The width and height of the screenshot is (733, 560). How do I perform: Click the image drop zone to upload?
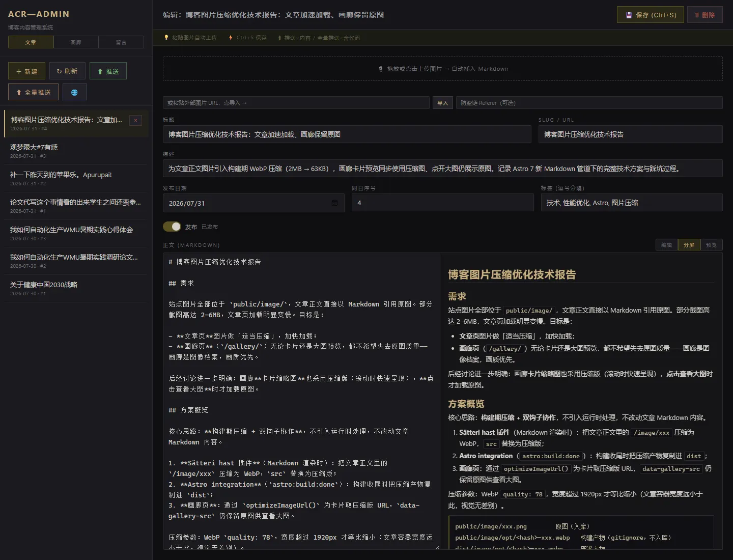point(442,69)
